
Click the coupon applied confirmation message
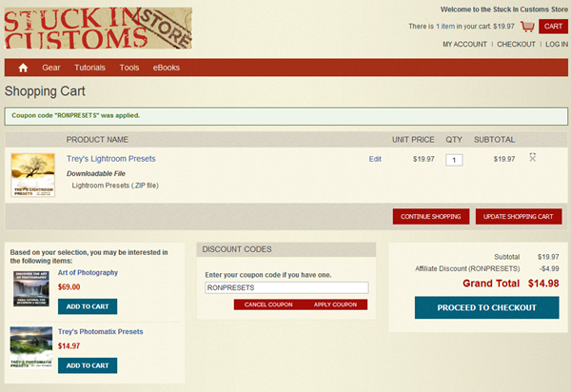pyautogui.click(x=285, y=116)
